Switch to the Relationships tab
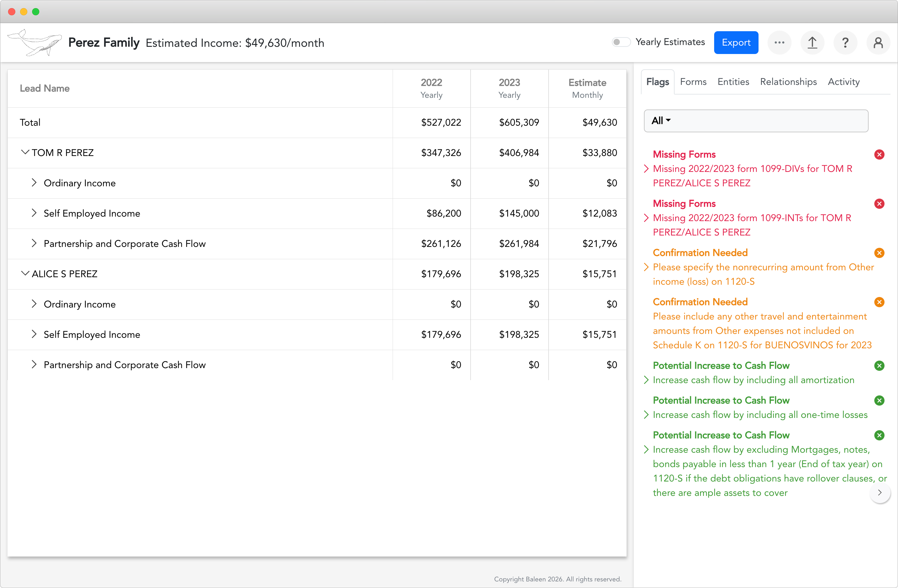 788,82
